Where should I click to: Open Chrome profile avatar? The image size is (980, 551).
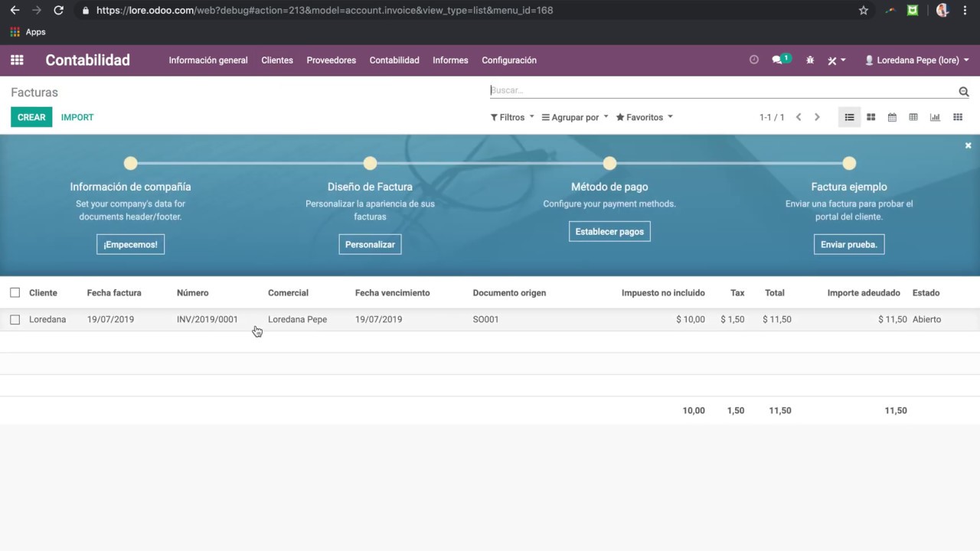coord(942,11)
